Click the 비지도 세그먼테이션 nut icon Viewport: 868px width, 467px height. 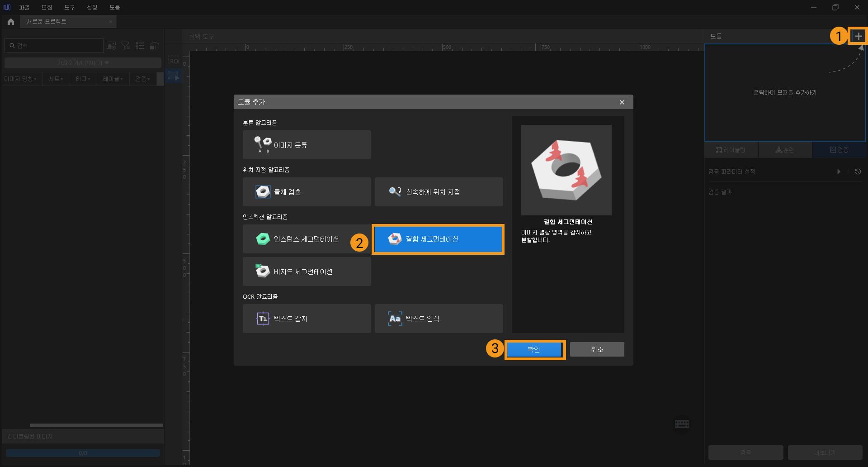coord(263,271)
